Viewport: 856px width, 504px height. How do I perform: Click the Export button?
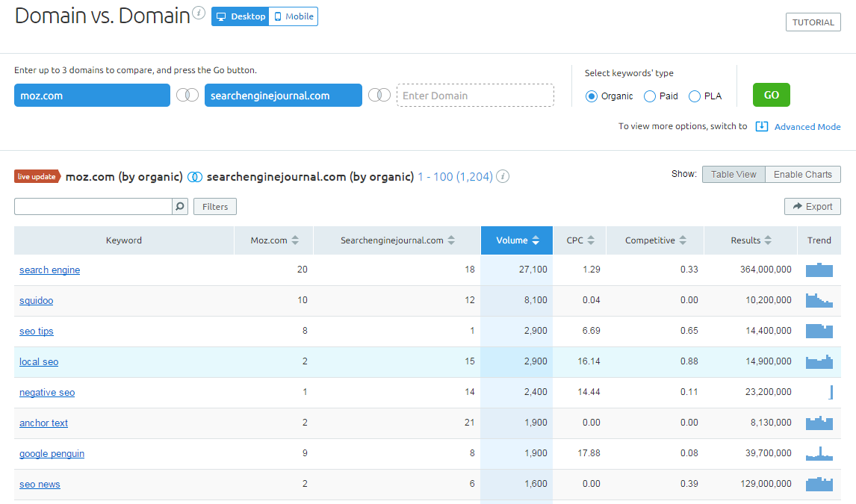click(812, 207)
